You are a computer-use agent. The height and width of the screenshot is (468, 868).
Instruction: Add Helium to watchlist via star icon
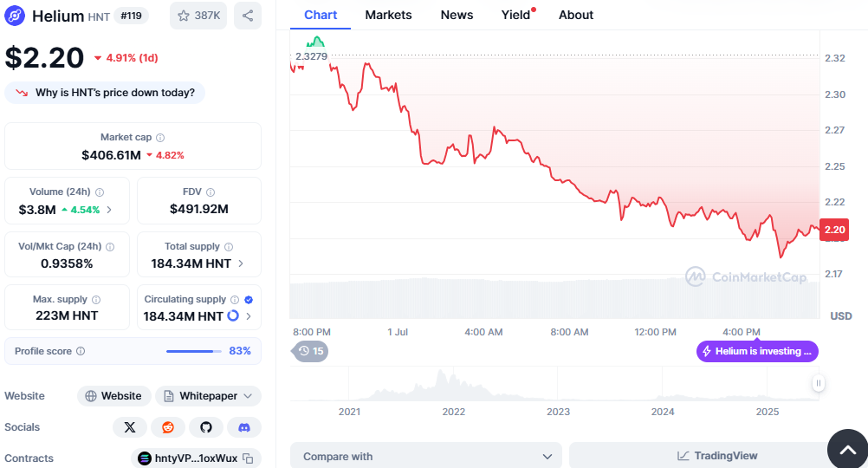[x=198, y=16]
